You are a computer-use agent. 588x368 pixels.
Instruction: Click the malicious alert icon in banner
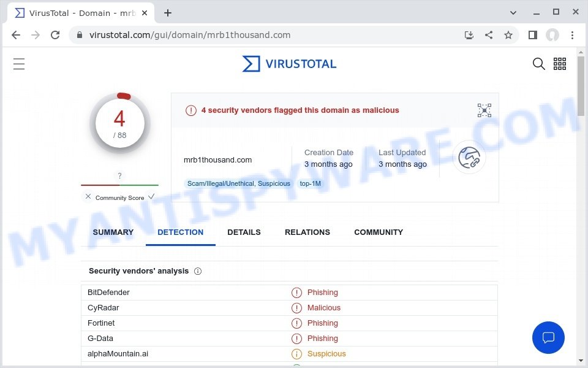click(x=191, y=110)
